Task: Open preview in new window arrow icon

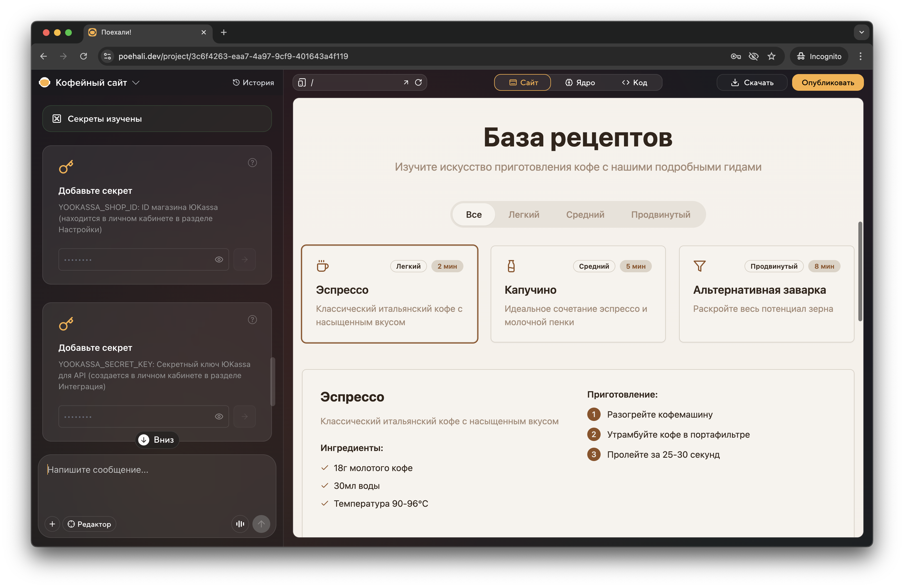Action: coord(406,82)
